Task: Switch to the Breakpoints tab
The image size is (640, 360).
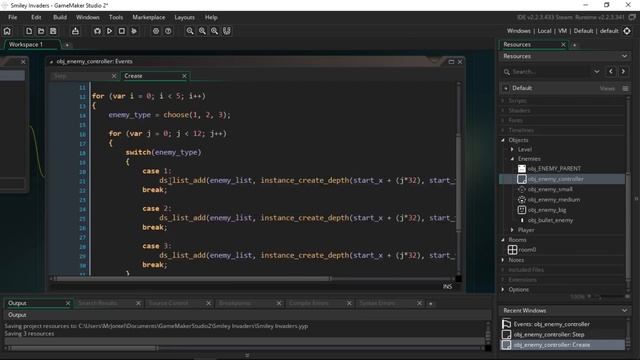Action: [x=235, y=303]
